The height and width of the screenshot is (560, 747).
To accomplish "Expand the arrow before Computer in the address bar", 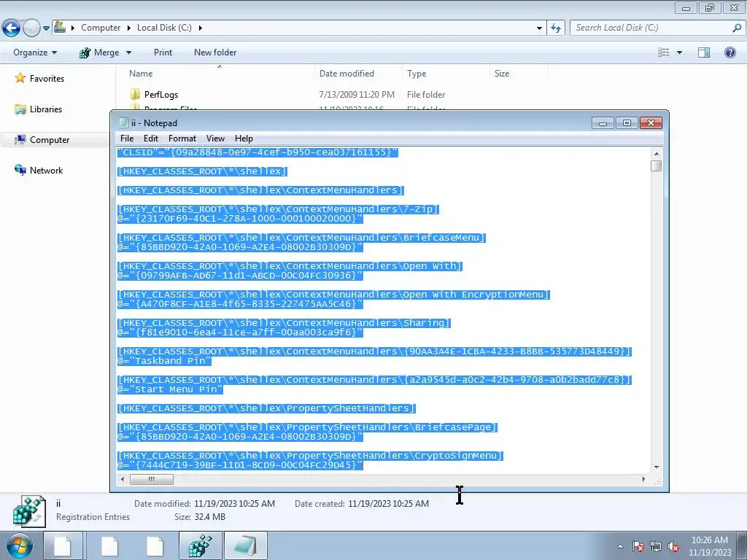I will point(72,28).
